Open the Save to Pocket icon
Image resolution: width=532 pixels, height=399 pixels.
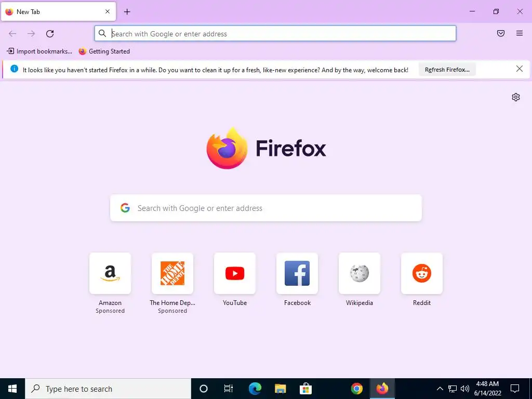[501, 33]
